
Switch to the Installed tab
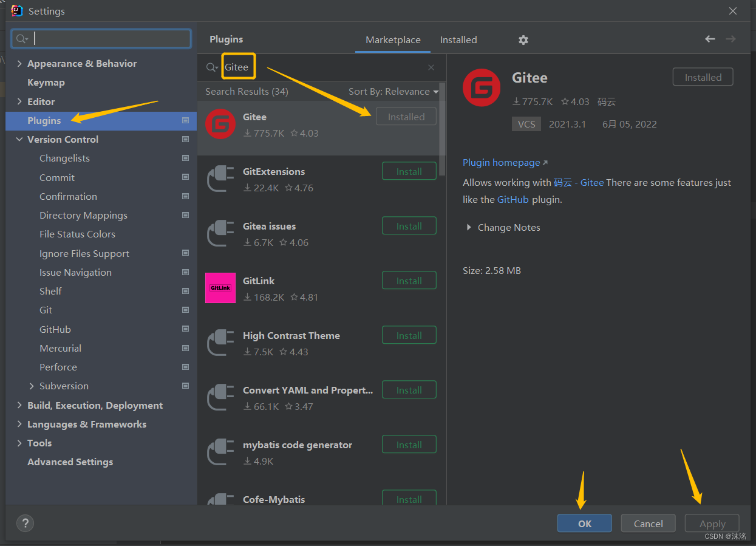(x=458, y=39)
